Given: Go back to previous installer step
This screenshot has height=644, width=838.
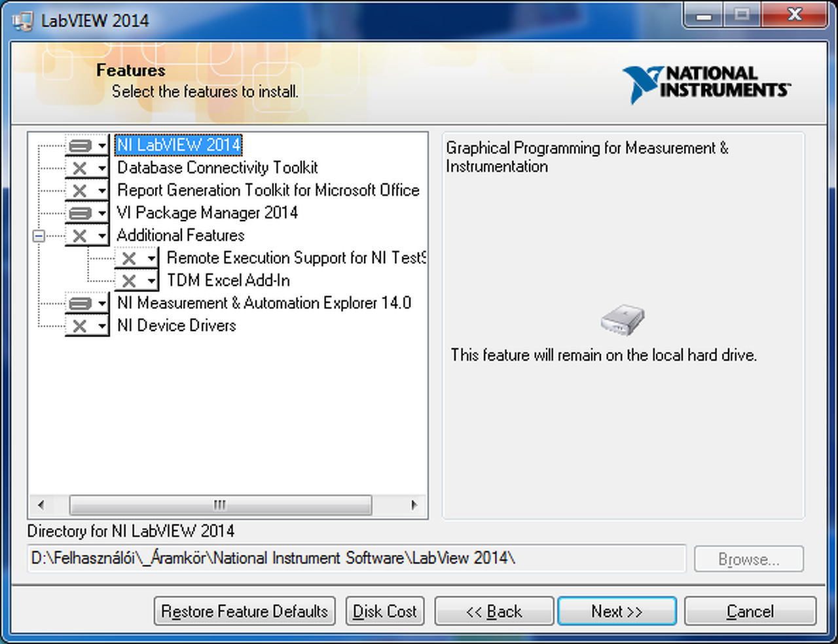Looking at the screenshot, I should pos(494,611).
